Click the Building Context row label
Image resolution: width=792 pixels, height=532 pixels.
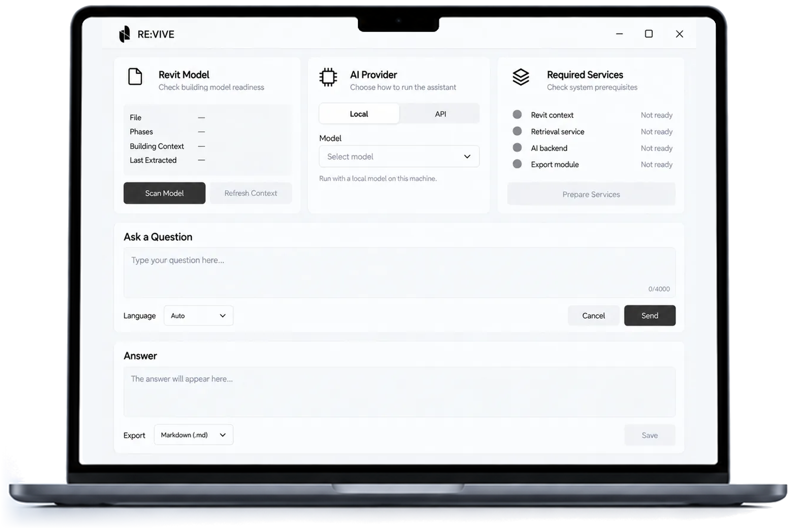pyautogui.click(x=157, y=146)
